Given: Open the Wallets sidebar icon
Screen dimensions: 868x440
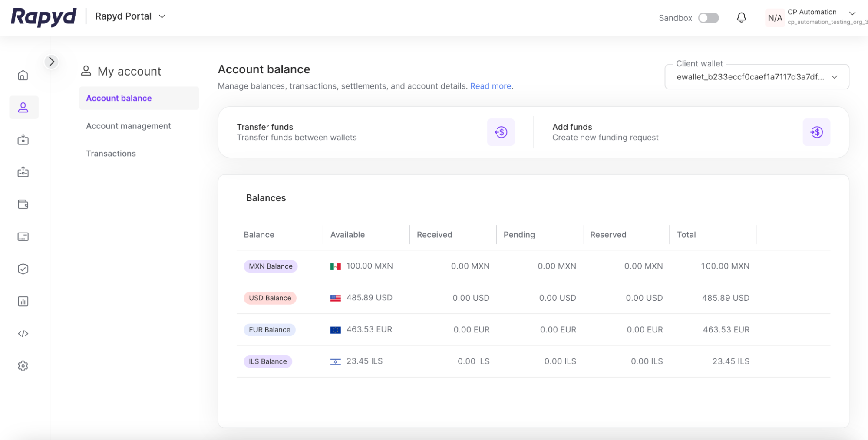Looking at the screenshot, I should [x=23, y=204].
